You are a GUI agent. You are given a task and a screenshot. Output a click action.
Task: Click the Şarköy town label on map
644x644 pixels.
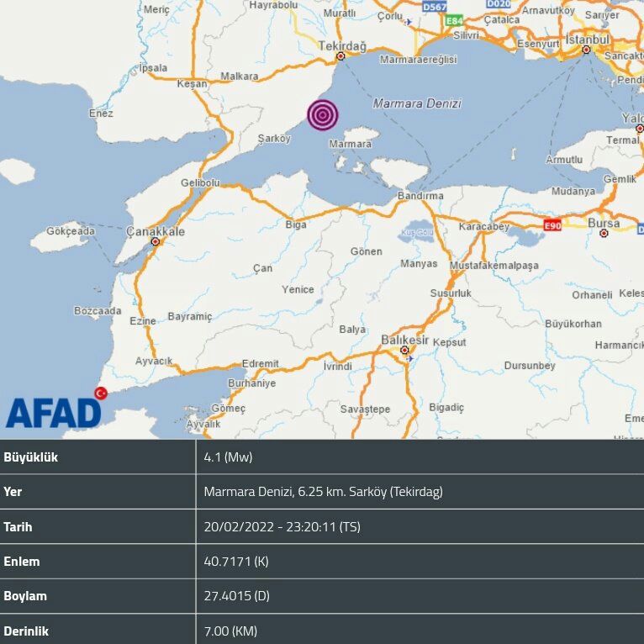coord(273,139)
